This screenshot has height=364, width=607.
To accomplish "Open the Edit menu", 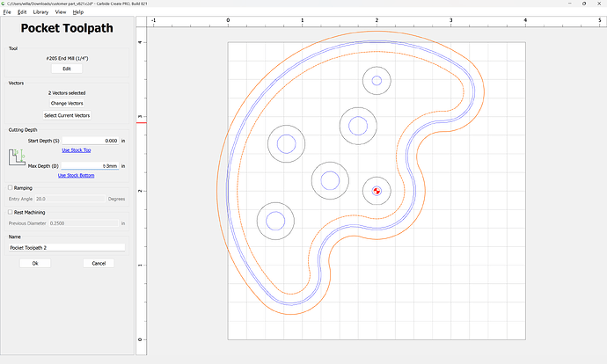I will 22,12.
